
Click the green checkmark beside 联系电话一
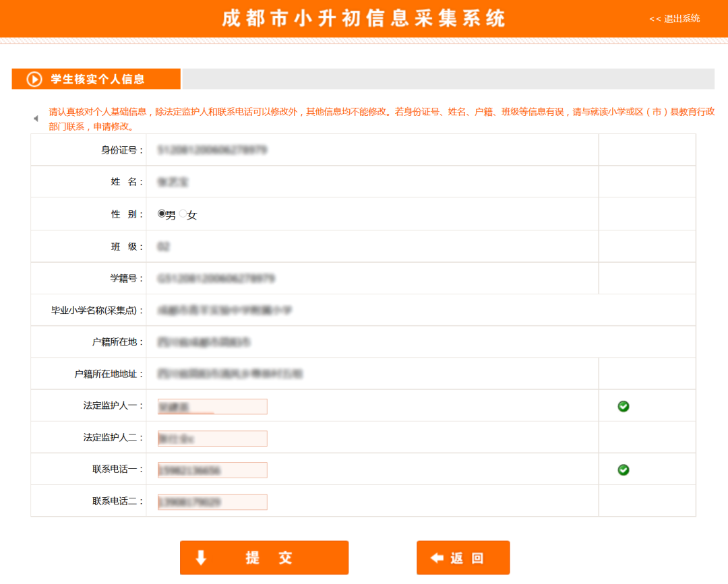tap(623, 469)
